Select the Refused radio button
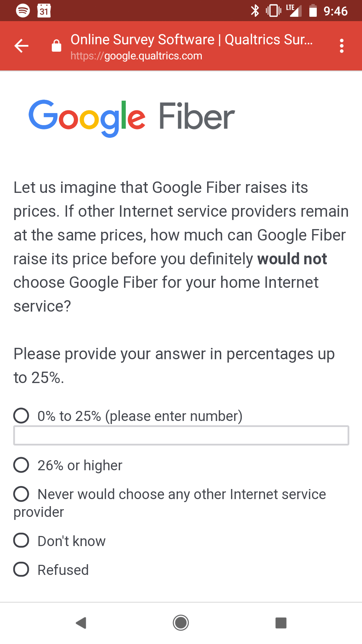Screen dimensions: 362x644 pos(21,570)
